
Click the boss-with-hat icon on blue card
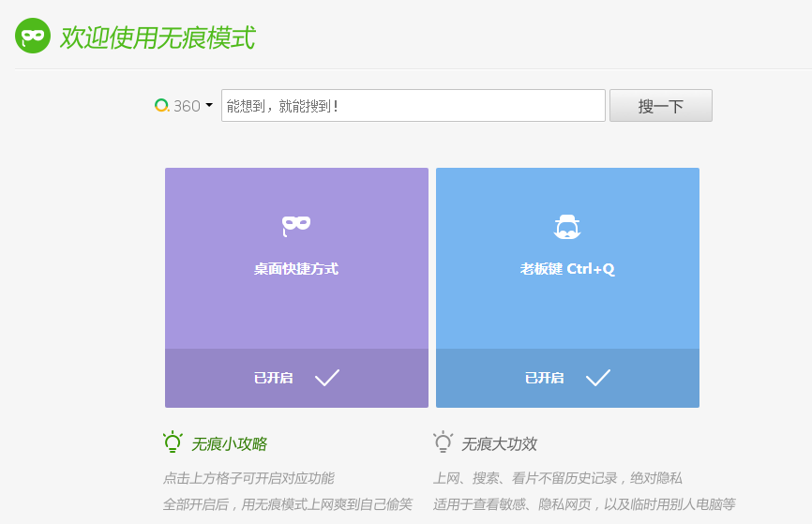567,226
